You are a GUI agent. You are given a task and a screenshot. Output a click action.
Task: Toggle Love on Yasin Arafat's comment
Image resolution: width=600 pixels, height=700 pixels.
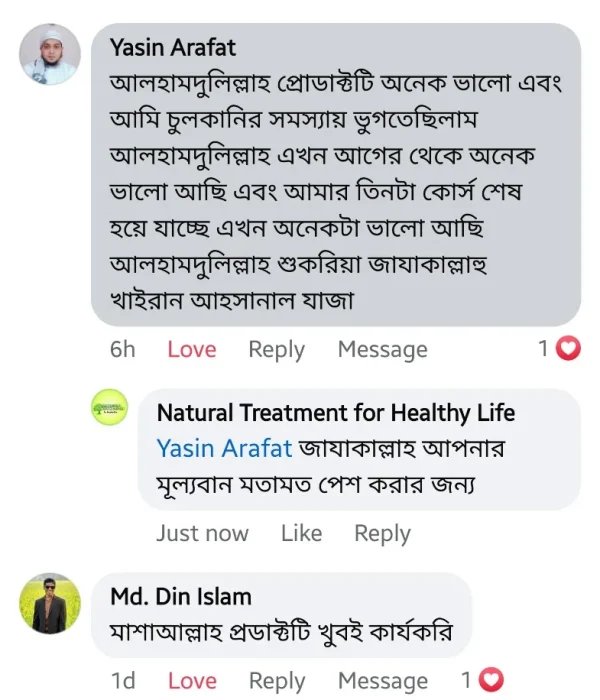pos(191,349)
